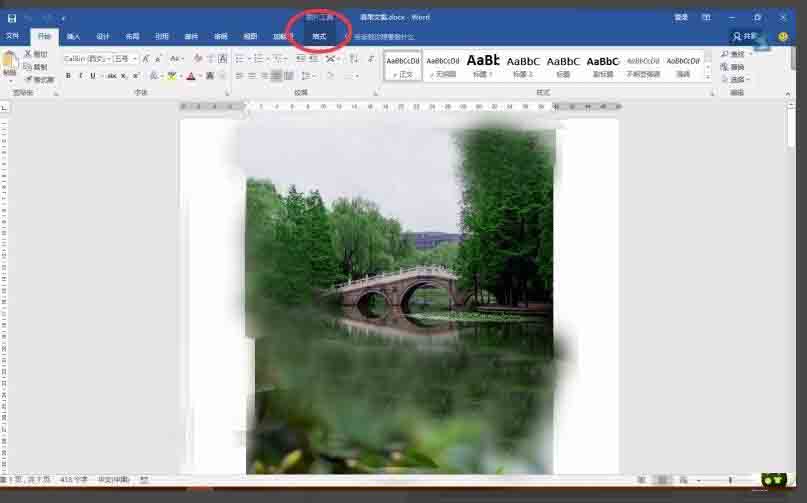807x503 pixels.
Task: Click the Paste clipboard icon
Action: click(x=10, y=64)
